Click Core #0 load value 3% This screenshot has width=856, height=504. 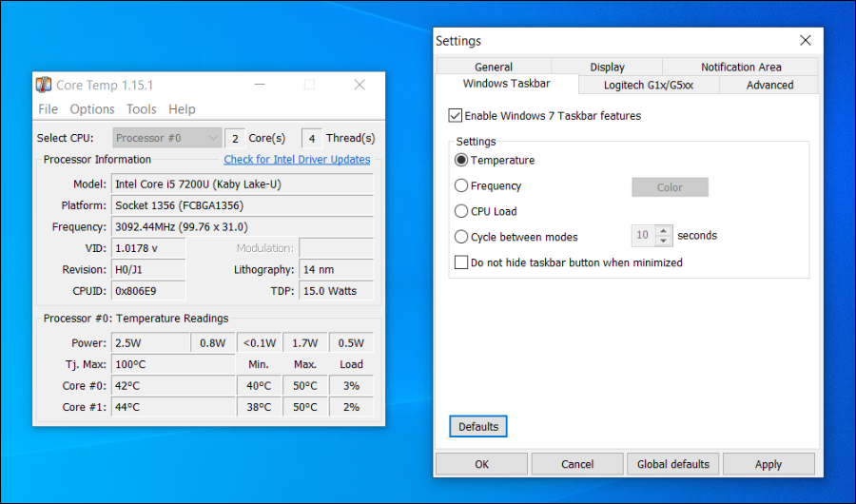(351, 385)
